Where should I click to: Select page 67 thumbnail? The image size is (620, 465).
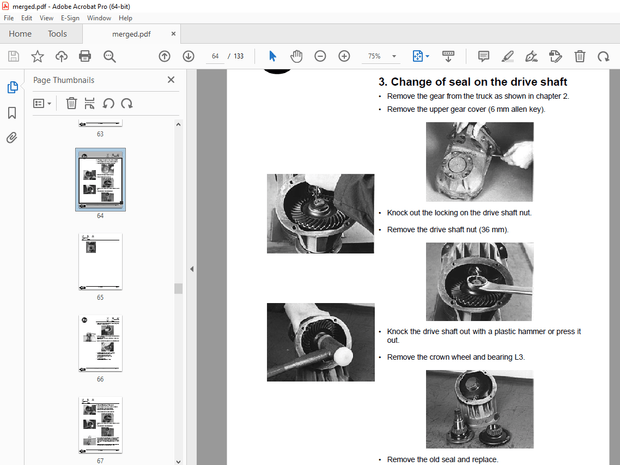[x=100, y=425]
